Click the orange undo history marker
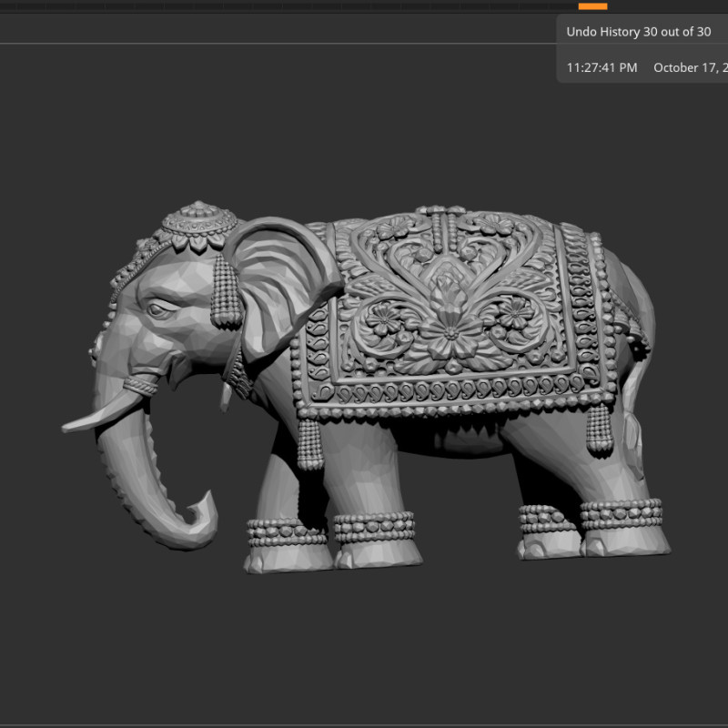 coord(592,6)
